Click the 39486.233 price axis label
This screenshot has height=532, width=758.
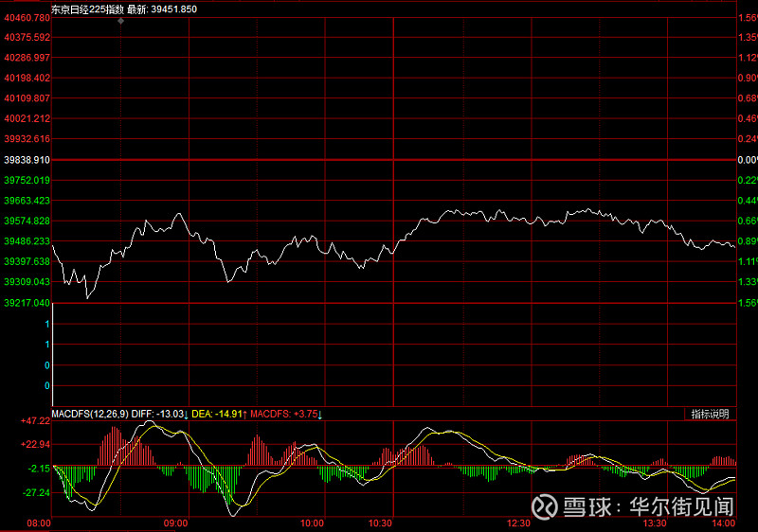[x=27, y=240]
